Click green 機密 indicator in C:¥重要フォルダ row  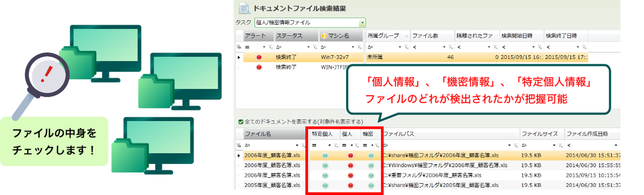pyautogui.click(x=371, y=176)
